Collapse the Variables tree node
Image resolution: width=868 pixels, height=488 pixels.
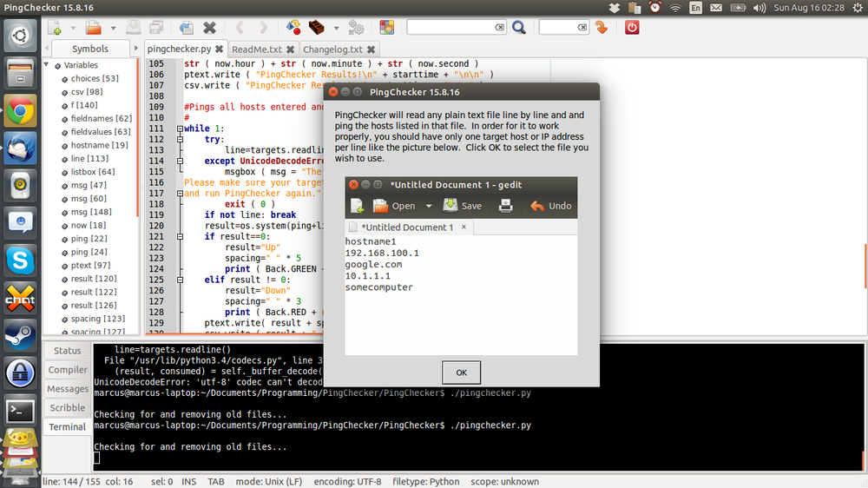click(47, 65)
